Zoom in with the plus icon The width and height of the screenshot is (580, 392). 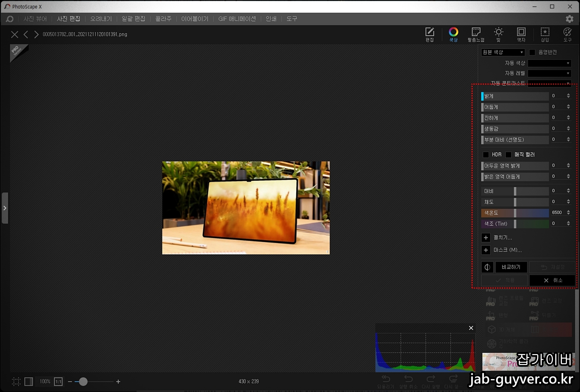(118, 381)
